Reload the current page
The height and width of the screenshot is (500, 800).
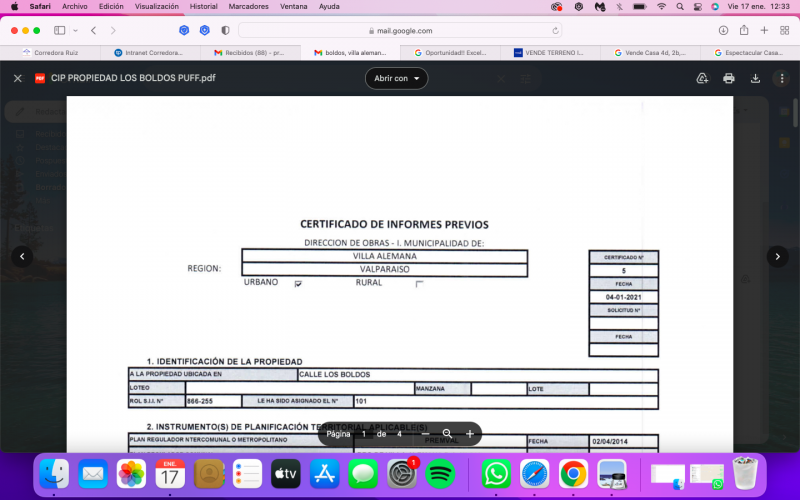(555, 31)
